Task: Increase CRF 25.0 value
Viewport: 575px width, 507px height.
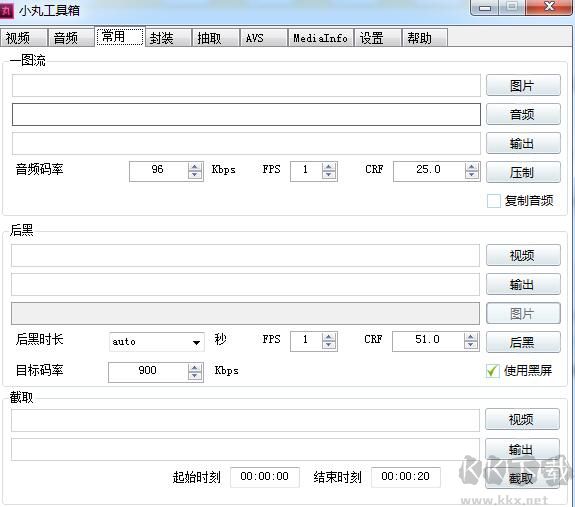Action: point(472,167)
